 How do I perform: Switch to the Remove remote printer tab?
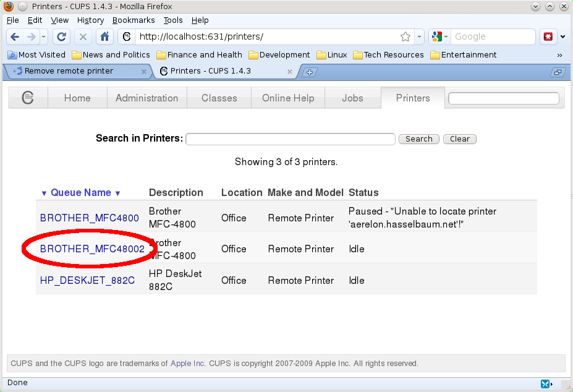pyautogui.click(x=69, y=71)
